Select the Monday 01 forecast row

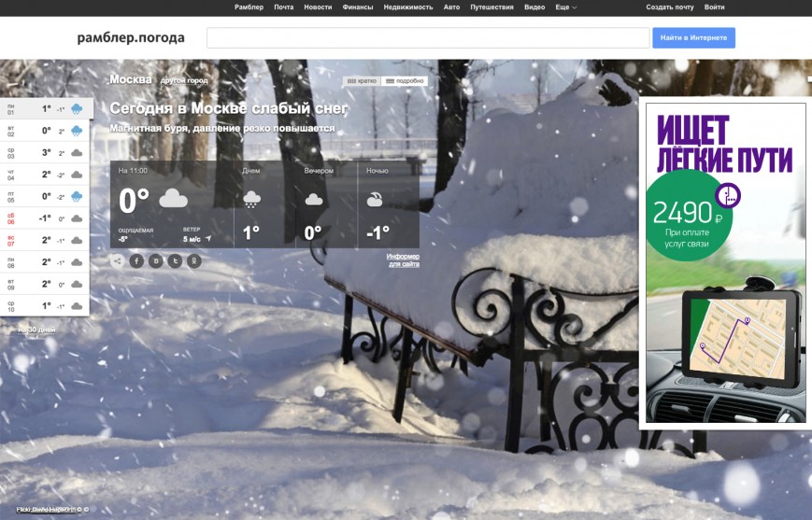point(46,108)
